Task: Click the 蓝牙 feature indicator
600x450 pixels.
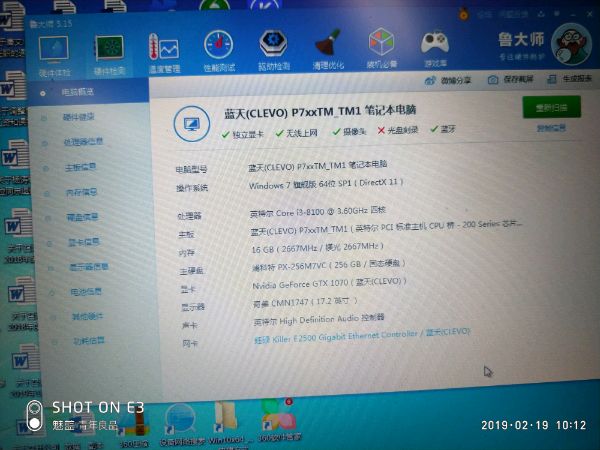Action: (x=443, y=129)
